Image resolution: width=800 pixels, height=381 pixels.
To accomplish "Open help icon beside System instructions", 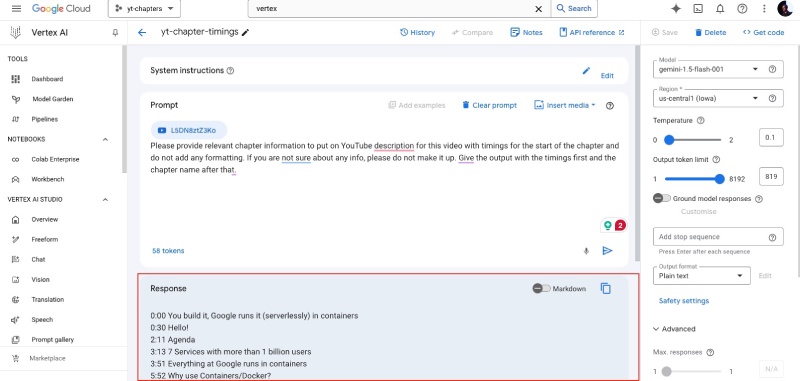I will tap(230, 71).
